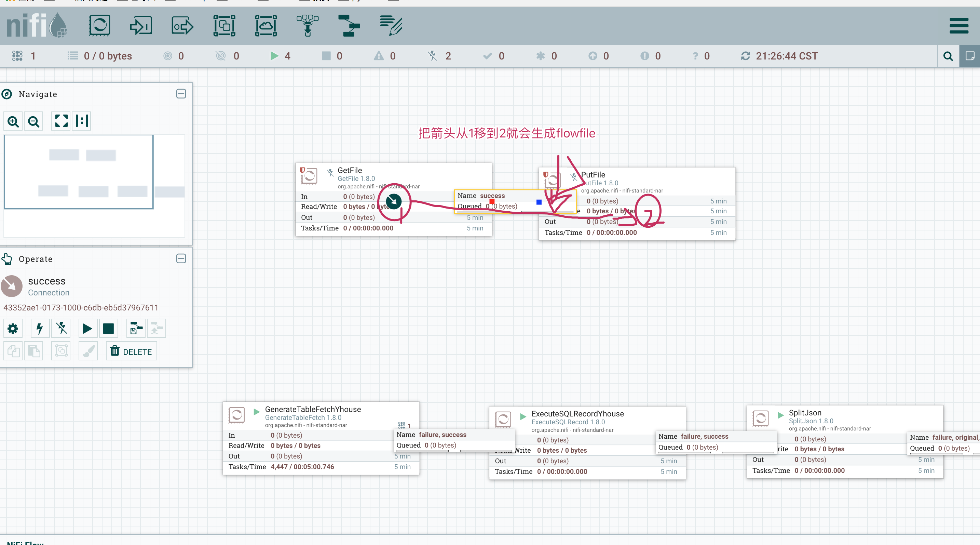980x545 pixels.
Task: Open the global hamburger menu
Action: [959, 26]
